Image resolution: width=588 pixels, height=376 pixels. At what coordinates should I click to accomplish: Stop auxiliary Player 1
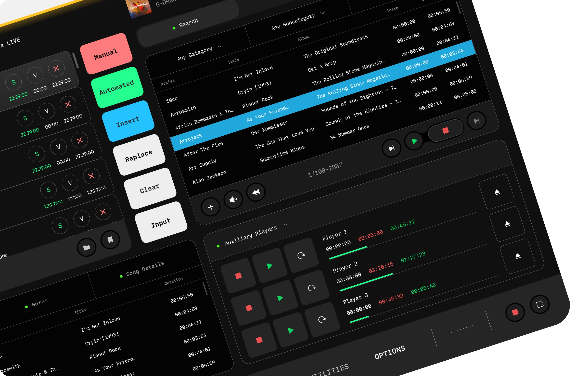tap(238, 276)
